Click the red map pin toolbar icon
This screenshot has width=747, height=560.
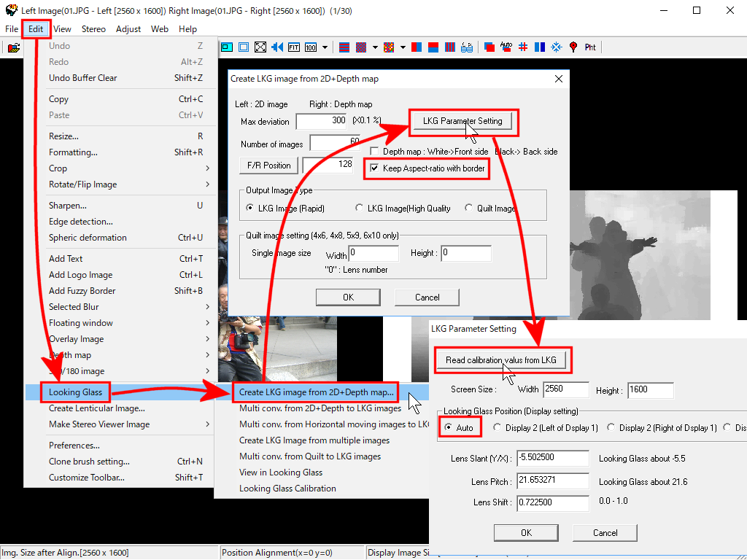pos(573,47)
